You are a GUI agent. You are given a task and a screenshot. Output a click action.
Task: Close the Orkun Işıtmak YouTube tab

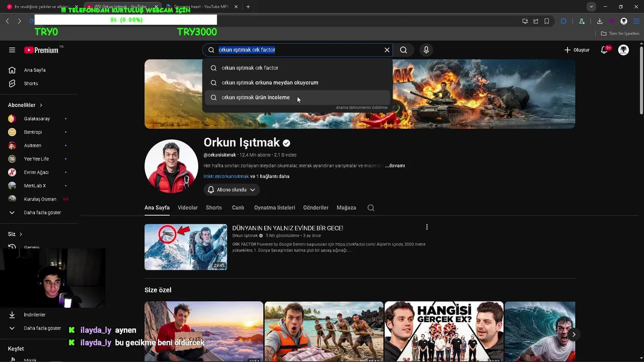[156, 7]
